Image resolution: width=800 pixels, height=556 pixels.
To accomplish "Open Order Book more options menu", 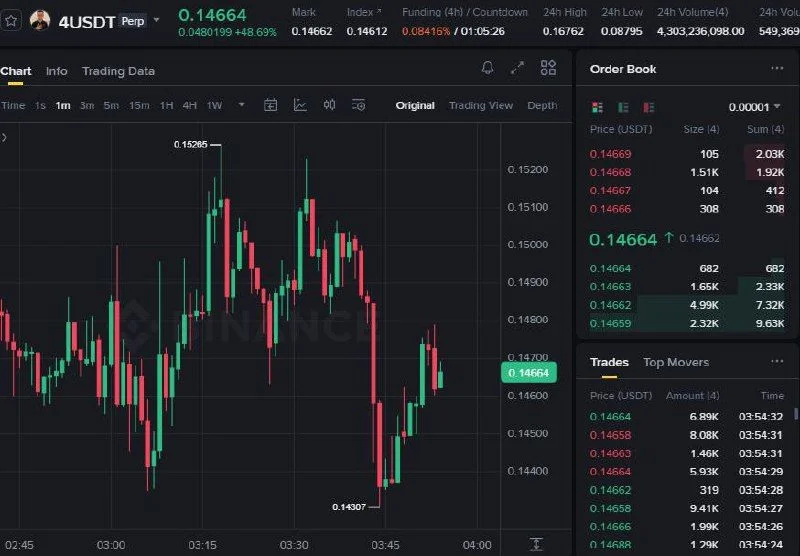I will (x=777, y=68).
